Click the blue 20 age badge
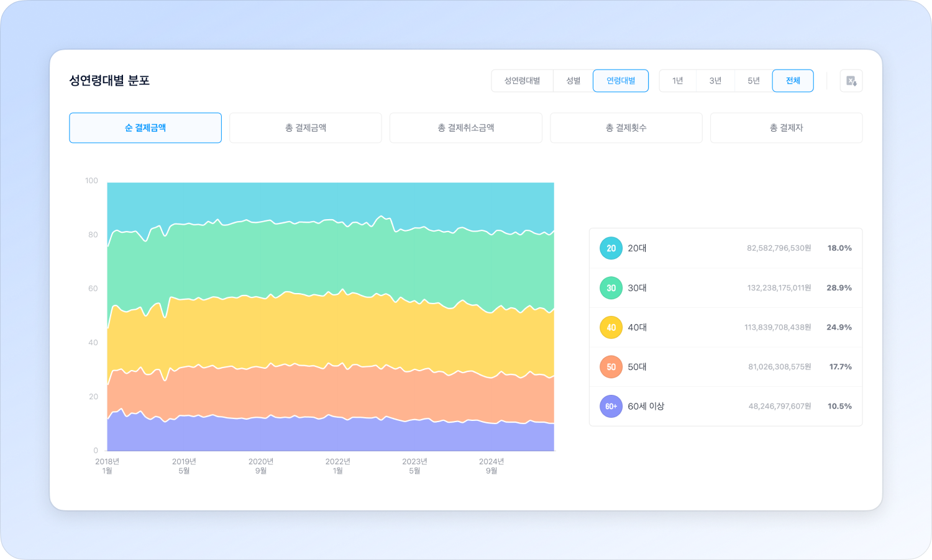Screen dimensions: 932x560 (611, 248)
